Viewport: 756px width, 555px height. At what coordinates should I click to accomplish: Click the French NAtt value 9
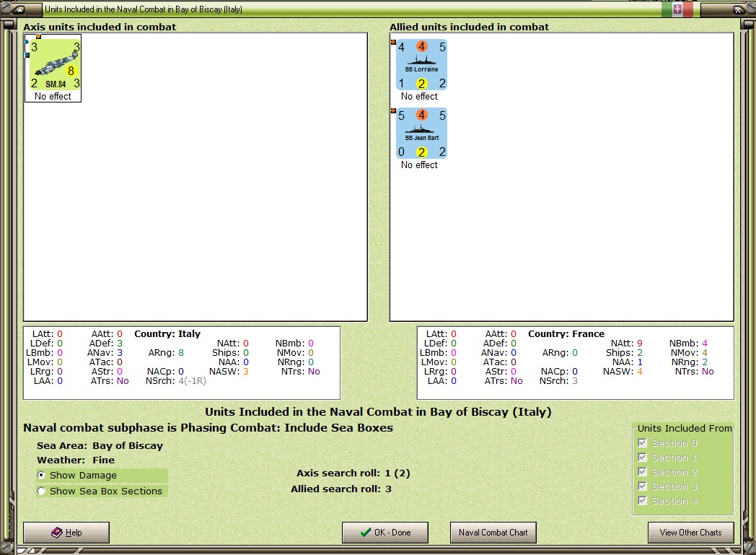pos(640,344)
